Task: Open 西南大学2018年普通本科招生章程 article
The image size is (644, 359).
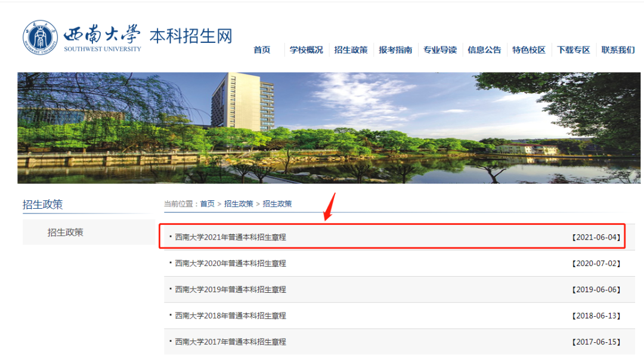Action: coord(230,315)
